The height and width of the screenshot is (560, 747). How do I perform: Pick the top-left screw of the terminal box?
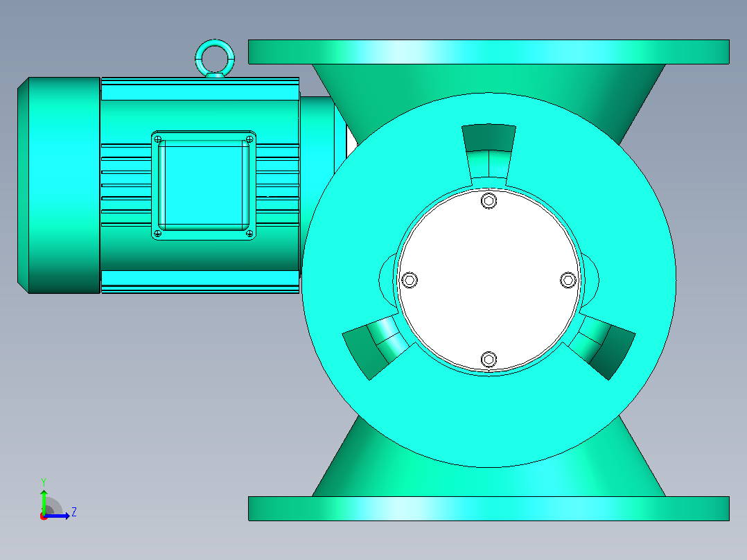(x=158, y=139)
